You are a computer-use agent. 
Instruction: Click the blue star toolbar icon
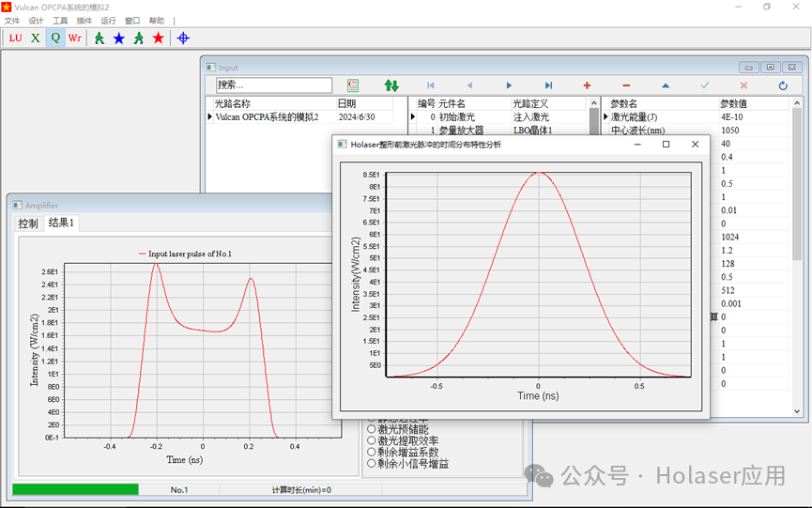[119, 38]
